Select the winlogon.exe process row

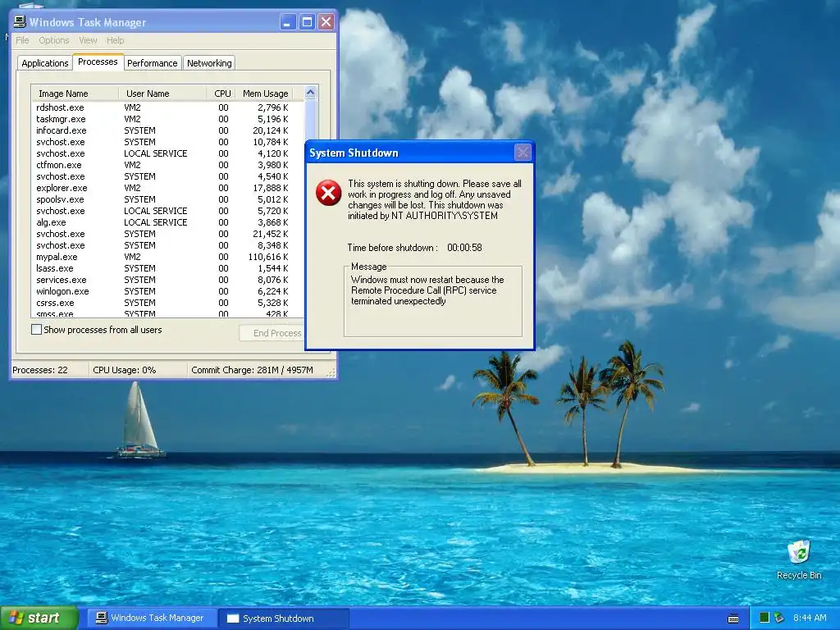coord(167,291)
